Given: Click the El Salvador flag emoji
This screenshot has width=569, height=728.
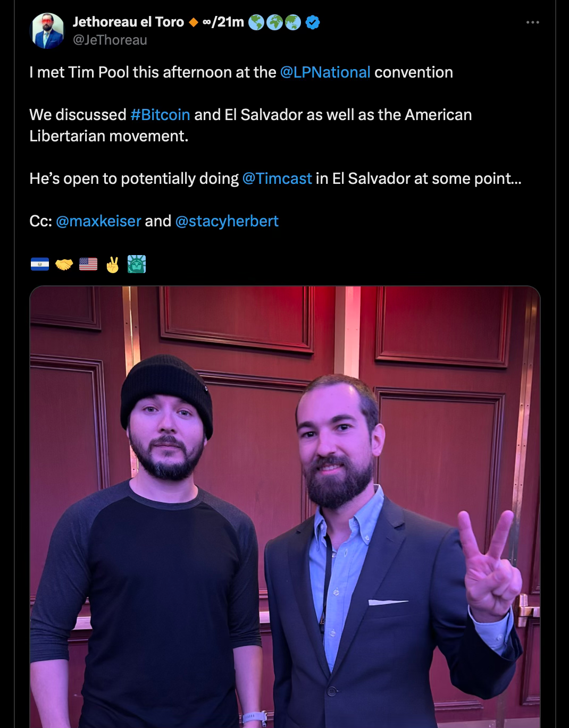Looking at the screenshot, I should click(40, 264).
